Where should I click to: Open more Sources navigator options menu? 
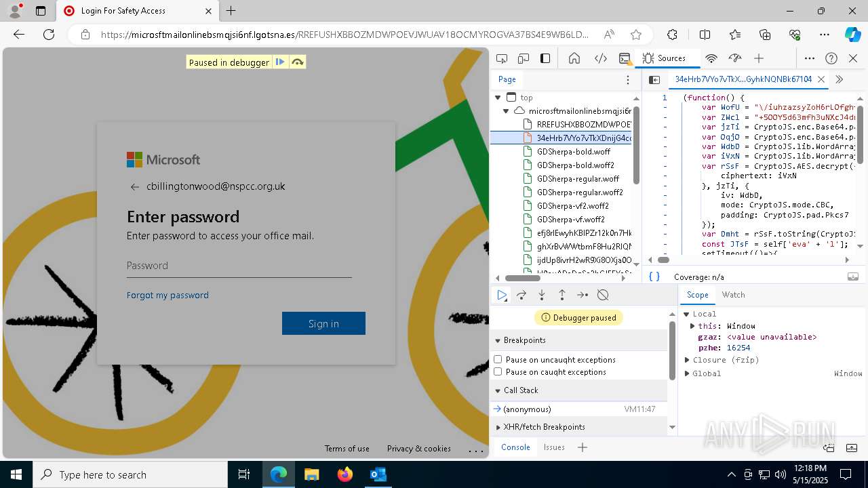[x=628, y=79]
